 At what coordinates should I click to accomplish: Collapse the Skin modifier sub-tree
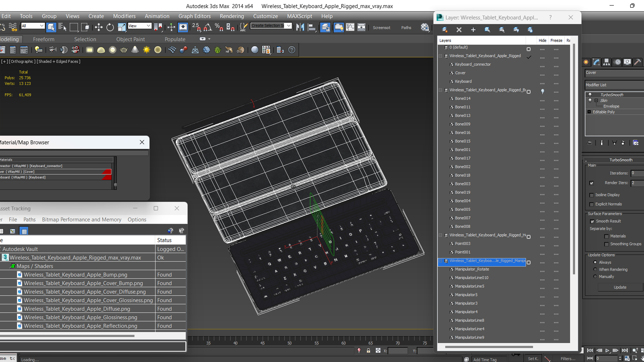pos(596,101)
